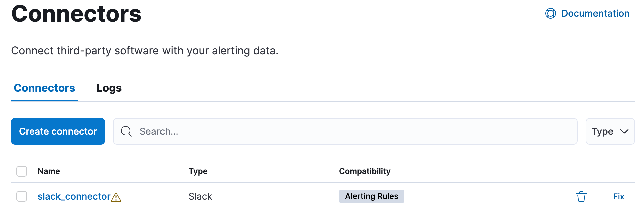The height and width of the screenshot is (210, 644).
Task: Click the Alerting Rules compatibility badge
Action: (x=371, y=196)
